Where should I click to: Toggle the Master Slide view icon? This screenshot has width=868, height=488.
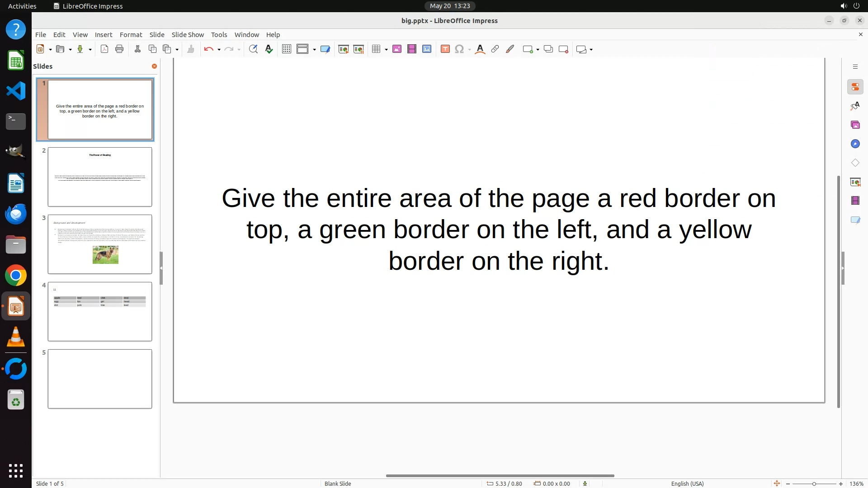325,49
